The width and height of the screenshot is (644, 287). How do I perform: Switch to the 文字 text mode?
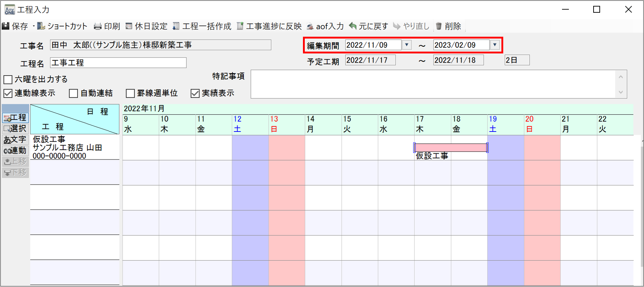click(15, 140)
